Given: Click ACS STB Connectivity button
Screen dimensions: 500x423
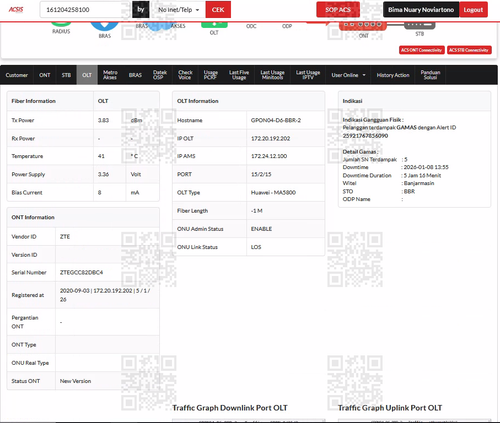Looking at the screenshot, I should (x=469, y=50).
